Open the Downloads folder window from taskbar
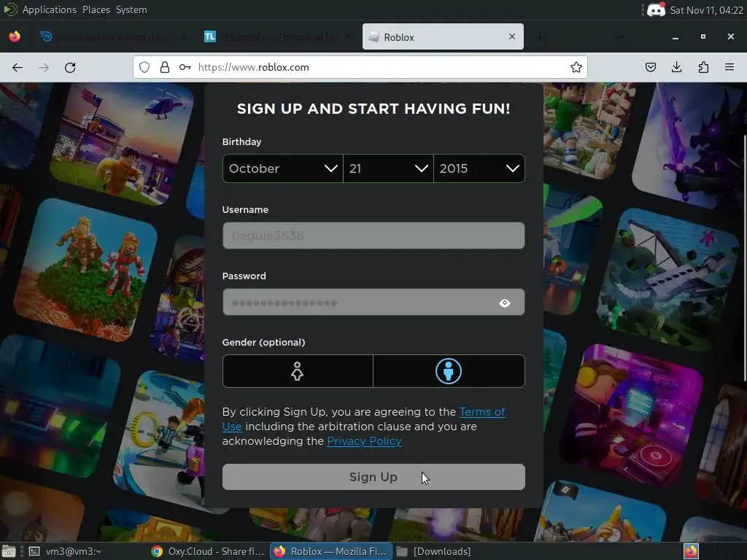Viewport: 747px width, 560px height. point(433,551)
